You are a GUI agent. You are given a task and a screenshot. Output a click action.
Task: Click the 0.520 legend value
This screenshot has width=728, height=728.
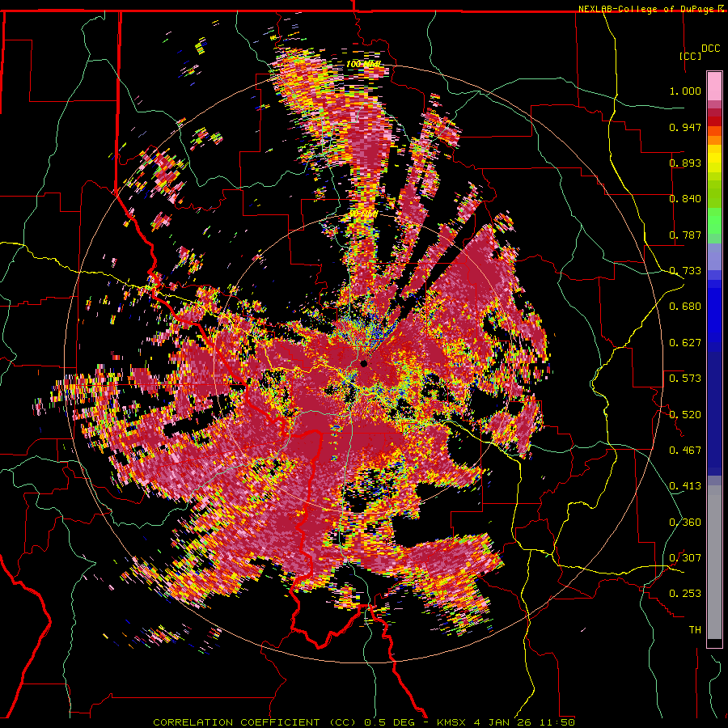[685, 414]
